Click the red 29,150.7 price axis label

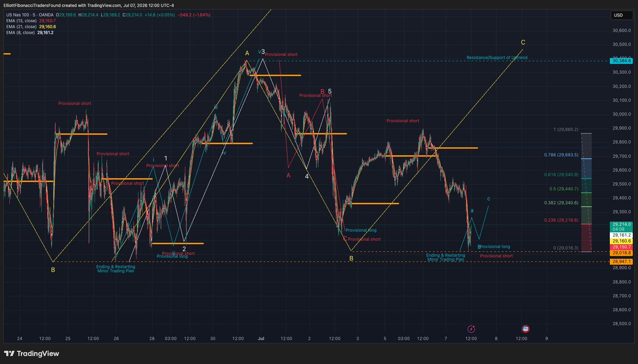[x=621, y=247]
